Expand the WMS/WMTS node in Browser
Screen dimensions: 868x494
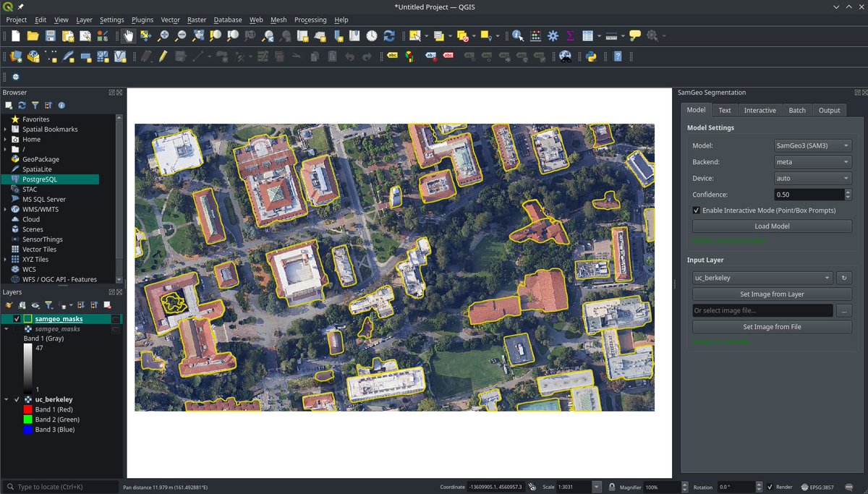(6, 210)
